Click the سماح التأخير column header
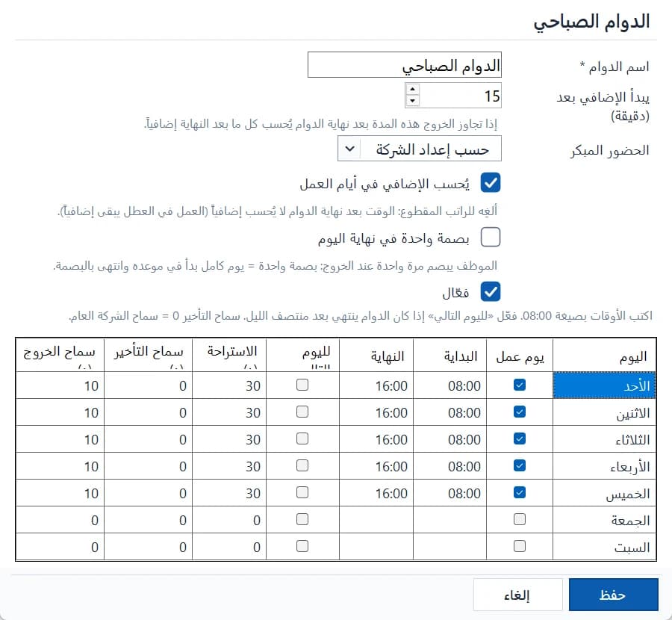 (149, 355)
